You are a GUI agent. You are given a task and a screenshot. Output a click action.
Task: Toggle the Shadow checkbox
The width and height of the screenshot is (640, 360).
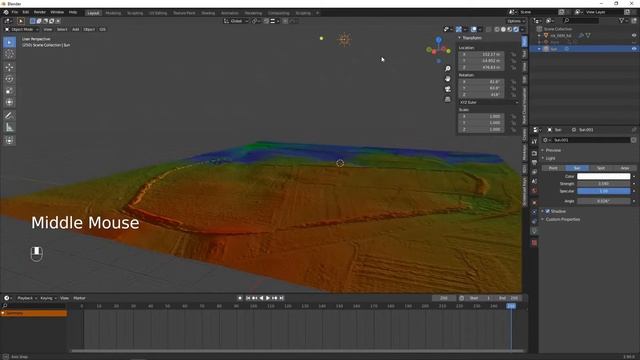548,211
